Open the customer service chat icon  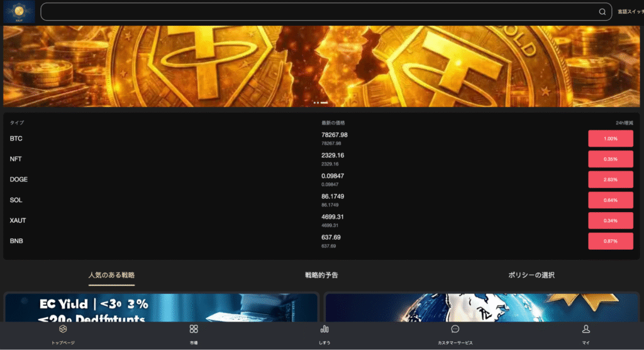click(455, 329)
